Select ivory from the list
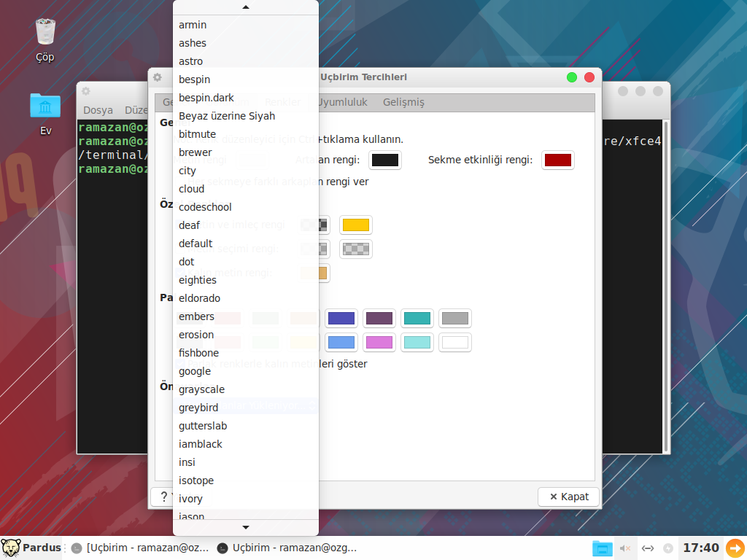Image resolution: width=747 pixels, height=560 pixels. point(246,499)
